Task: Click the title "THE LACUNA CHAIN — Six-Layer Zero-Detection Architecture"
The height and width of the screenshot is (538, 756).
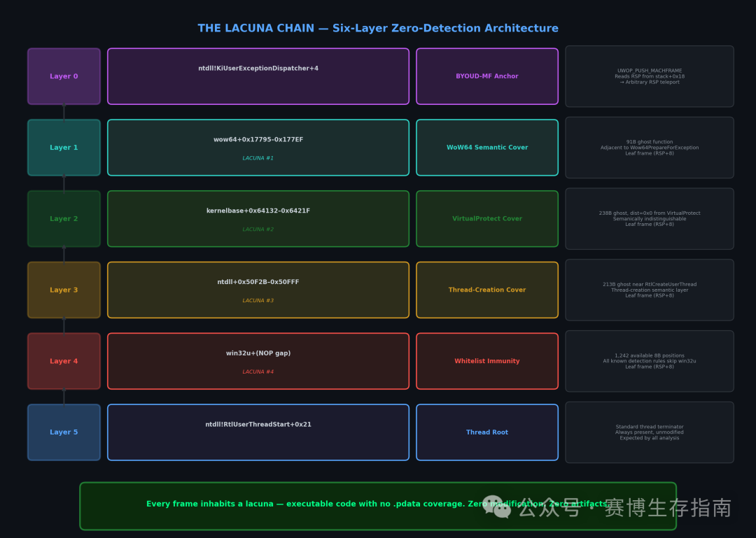Action: point(378,28)
